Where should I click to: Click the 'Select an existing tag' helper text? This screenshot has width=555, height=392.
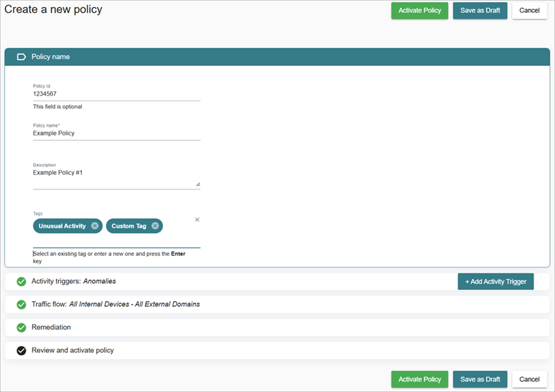(109, 257)
